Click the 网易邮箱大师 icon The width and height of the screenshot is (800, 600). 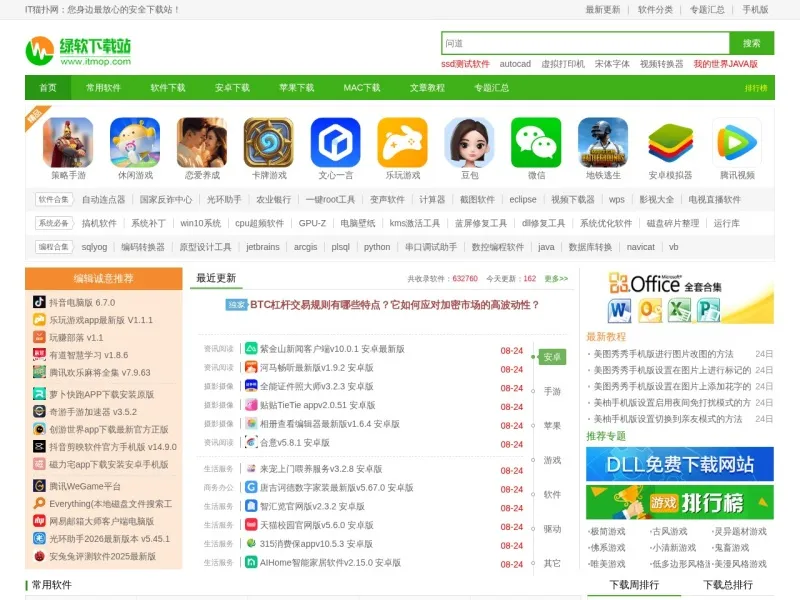click(39, 521)
